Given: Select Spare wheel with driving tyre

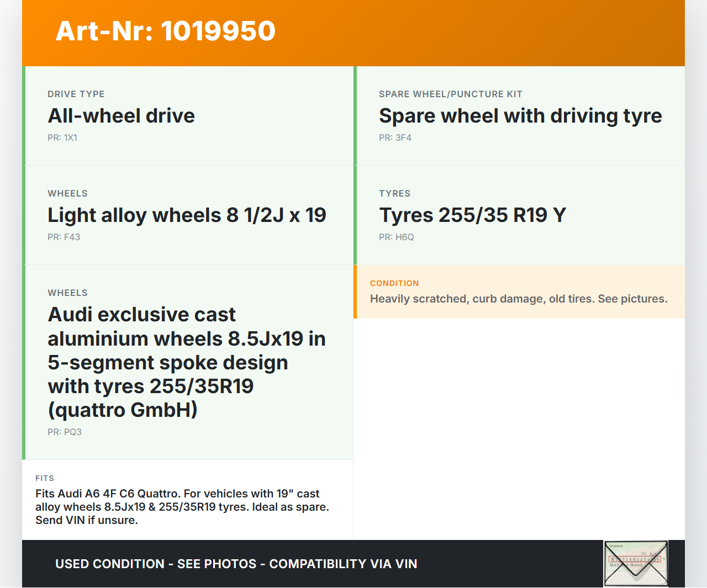Looking at the screenshot, I should [x=520, y=116].
